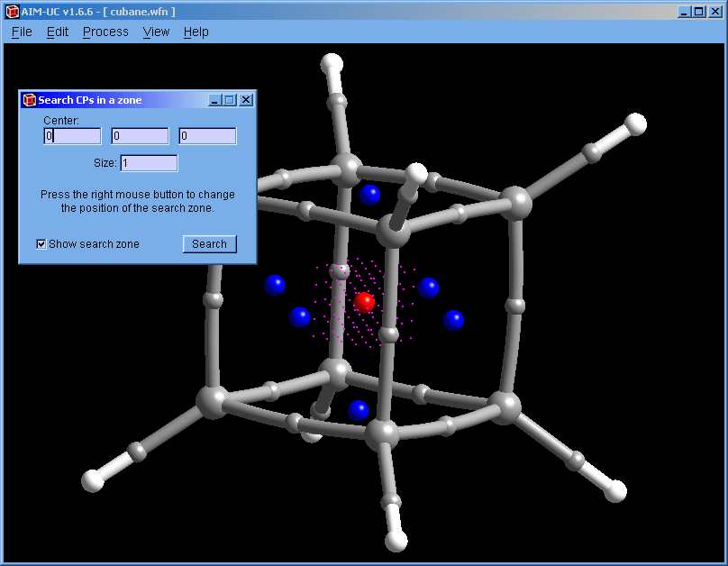Open the Process menu
This screenshot has height=566, width=728.
(105, 32)
